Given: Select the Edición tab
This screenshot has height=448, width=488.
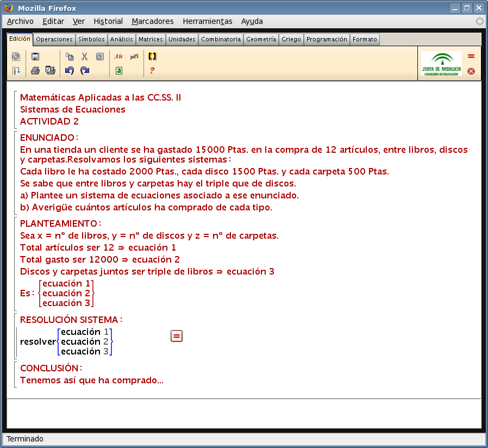Looking at the screenshot, I should pyautogui.click(x=20, y=39).
